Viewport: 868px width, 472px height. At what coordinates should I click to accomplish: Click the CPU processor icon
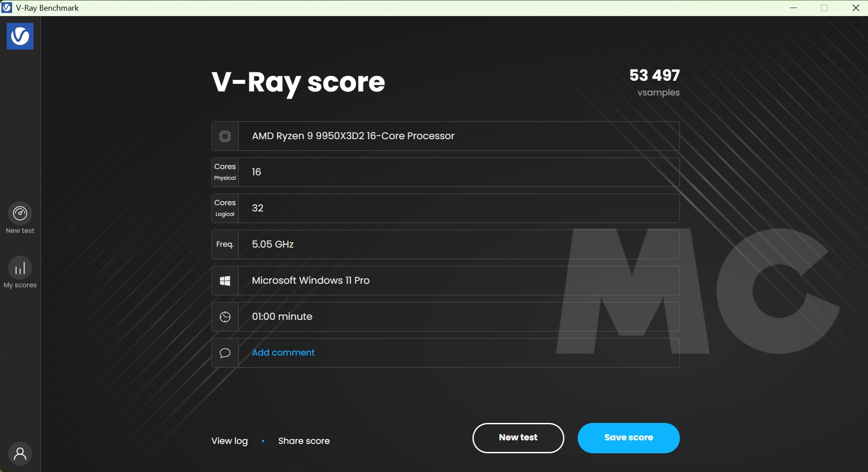coord(225,136)
